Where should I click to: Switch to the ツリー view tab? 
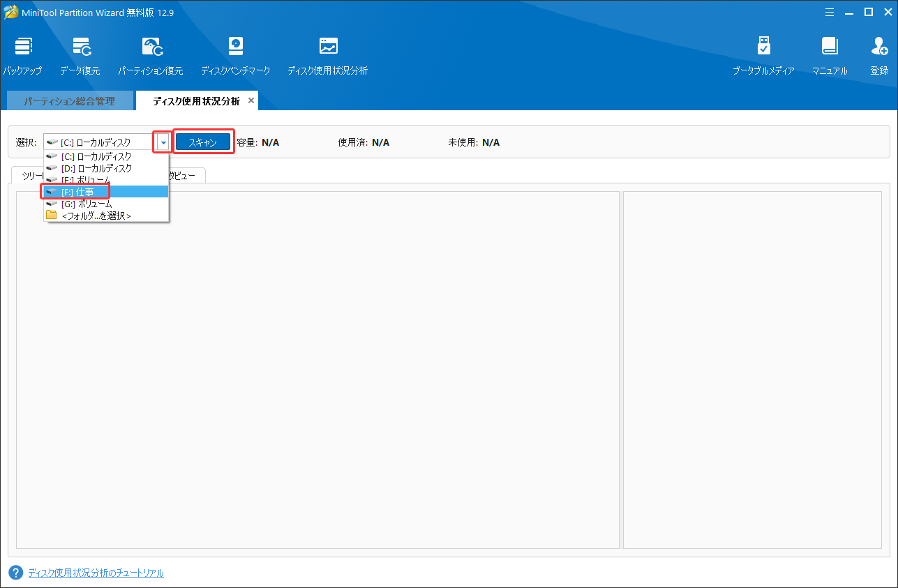(x=29, y=175)
